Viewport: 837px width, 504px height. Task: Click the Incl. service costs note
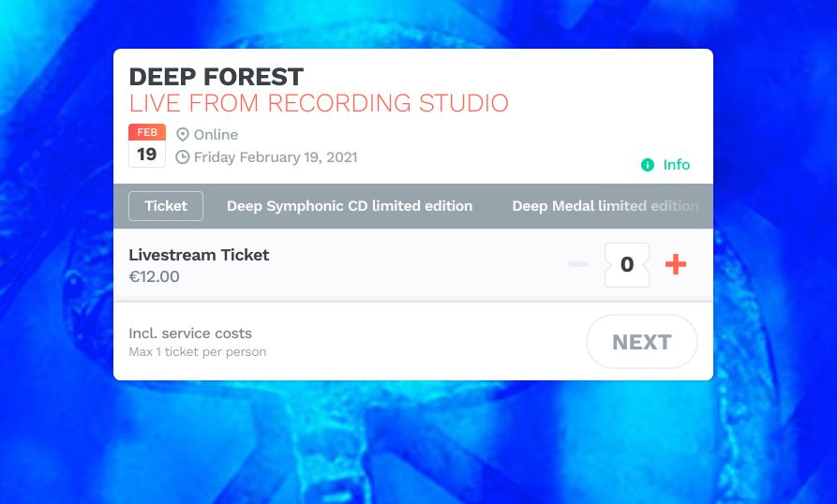(190, 334)
